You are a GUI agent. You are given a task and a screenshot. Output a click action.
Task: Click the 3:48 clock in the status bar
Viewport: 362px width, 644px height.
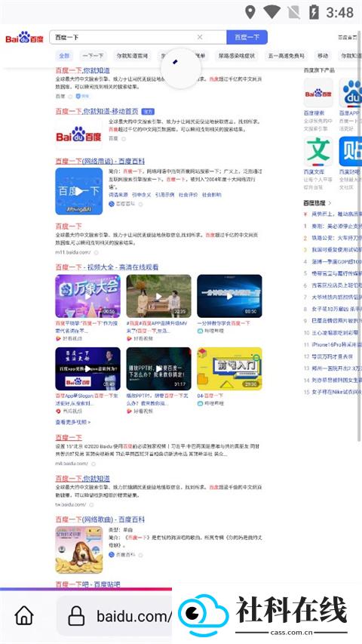click(340, 12)
